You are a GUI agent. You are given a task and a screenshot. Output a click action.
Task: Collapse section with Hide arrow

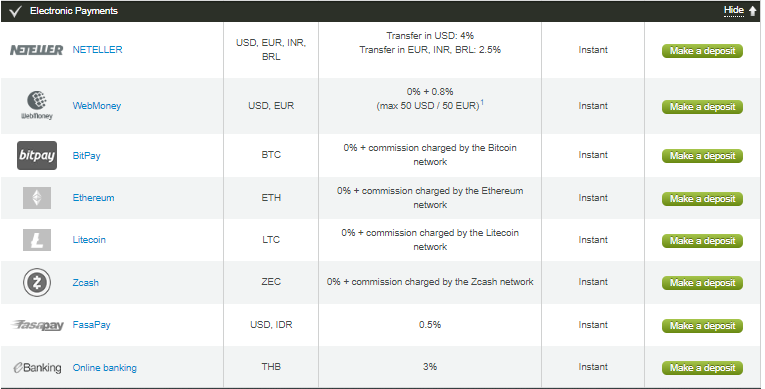click(x=740, y=10)
